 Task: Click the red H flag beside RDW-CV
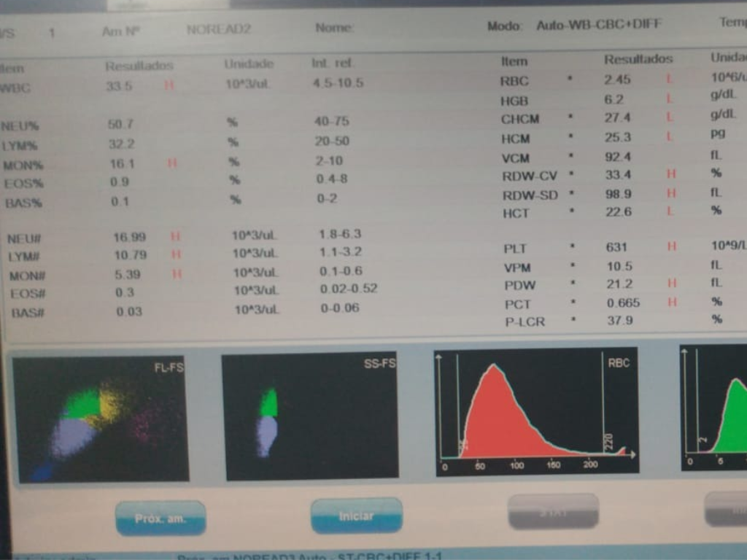tap(671, 174)
